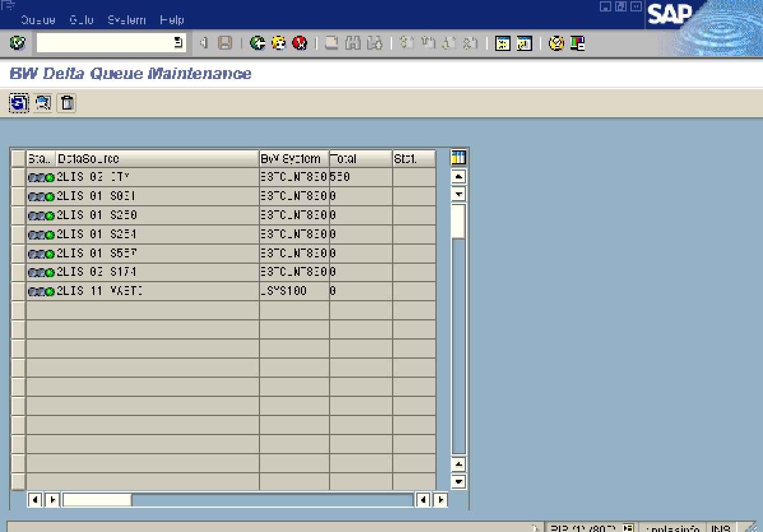Open the Help menu
The width and height of the screenshot is (763, 532).
[x=171, y=20]
